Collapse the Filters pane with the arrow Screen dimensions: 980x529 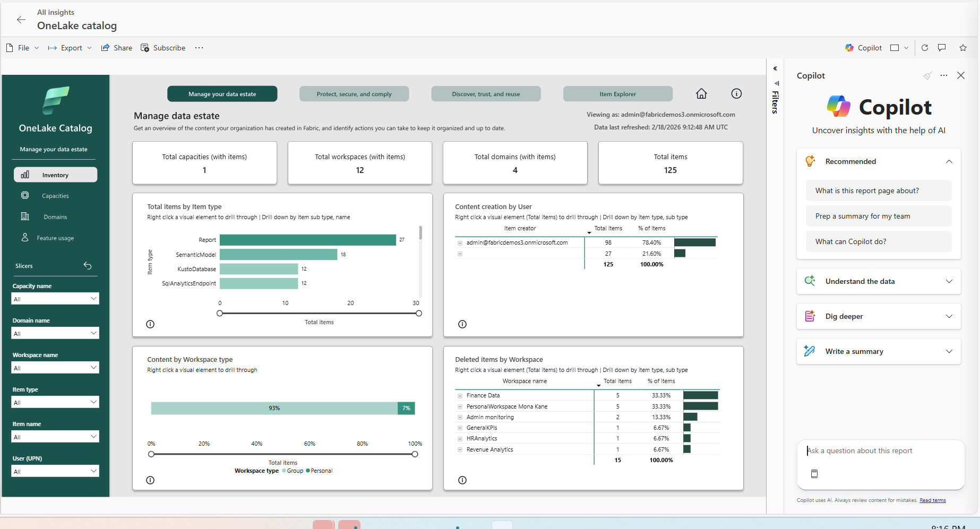pos(775,68)
